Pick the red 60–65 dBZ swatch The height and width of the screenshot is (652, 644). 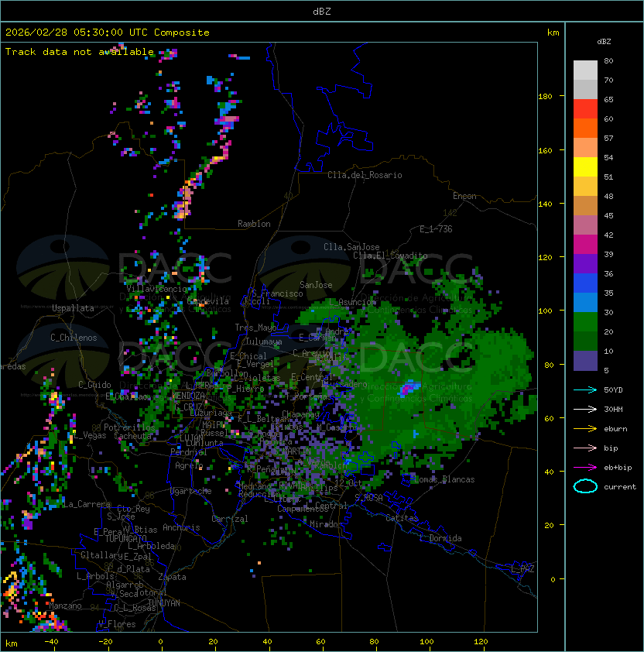click(585, 109)
